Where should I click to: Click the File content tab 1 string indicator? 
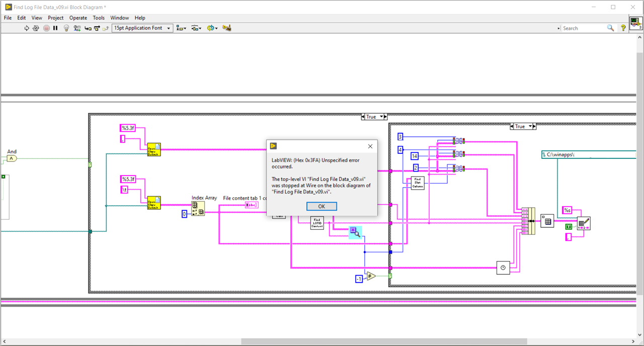252,205
